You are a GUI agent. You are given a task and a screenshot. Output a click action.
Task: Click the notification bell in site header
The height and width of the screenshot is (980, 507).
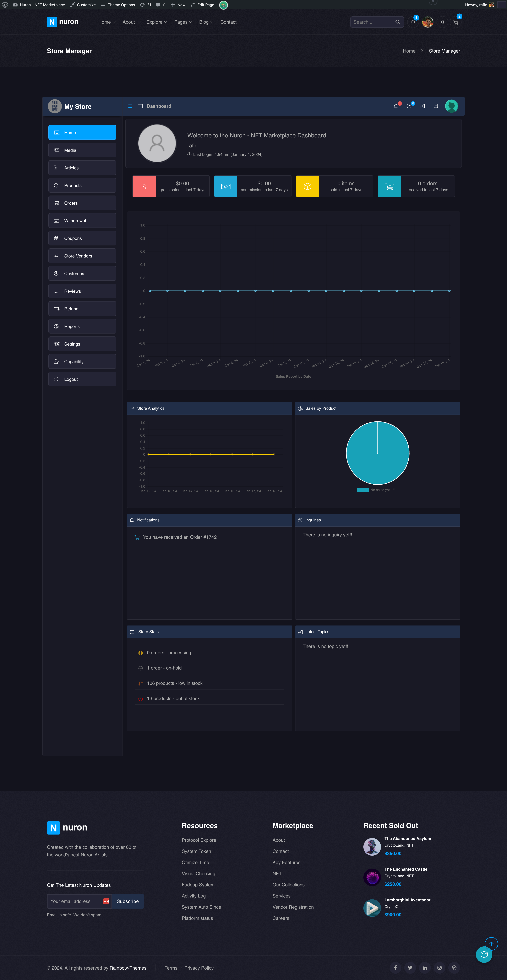413,22
